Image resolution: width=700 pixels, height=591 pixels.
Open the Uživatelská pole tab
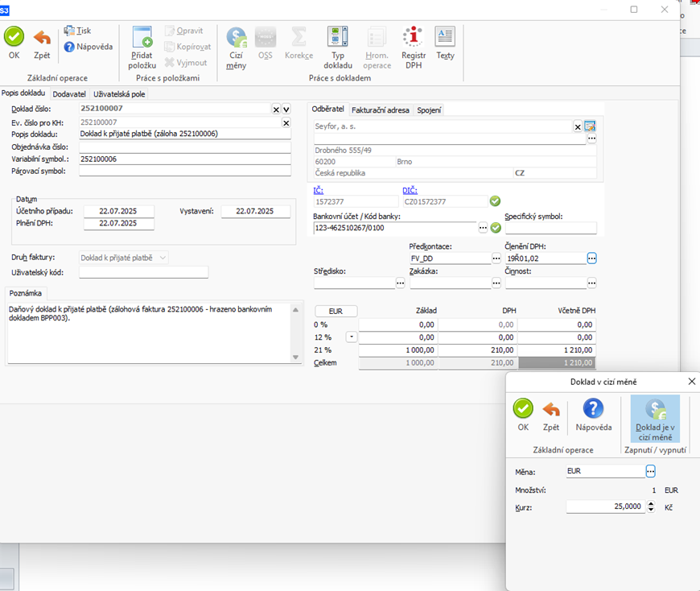(x=119, y=94)
